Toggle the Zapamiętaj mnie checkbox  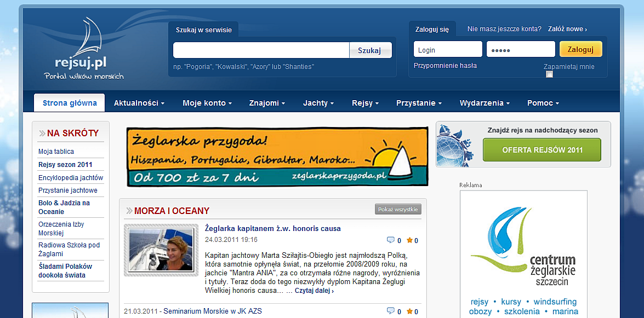click(549, 74)
